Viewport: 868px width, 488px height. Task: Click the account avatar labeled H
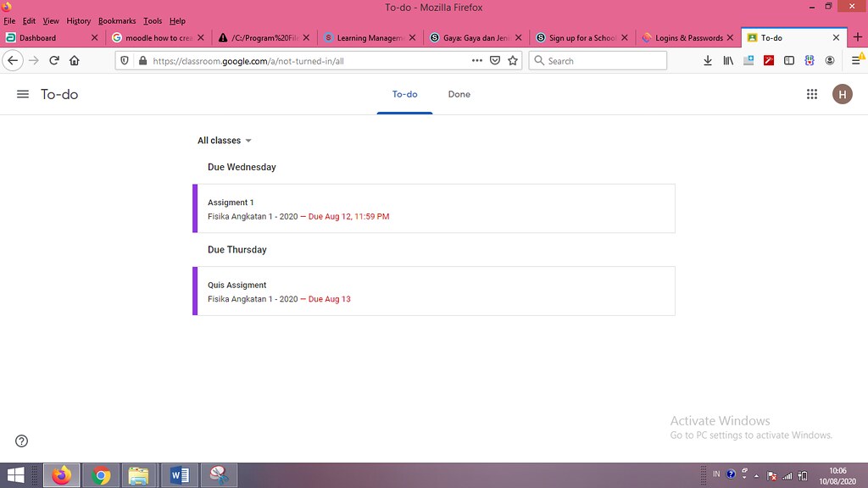pyautogui.click(x=842, y=94)
